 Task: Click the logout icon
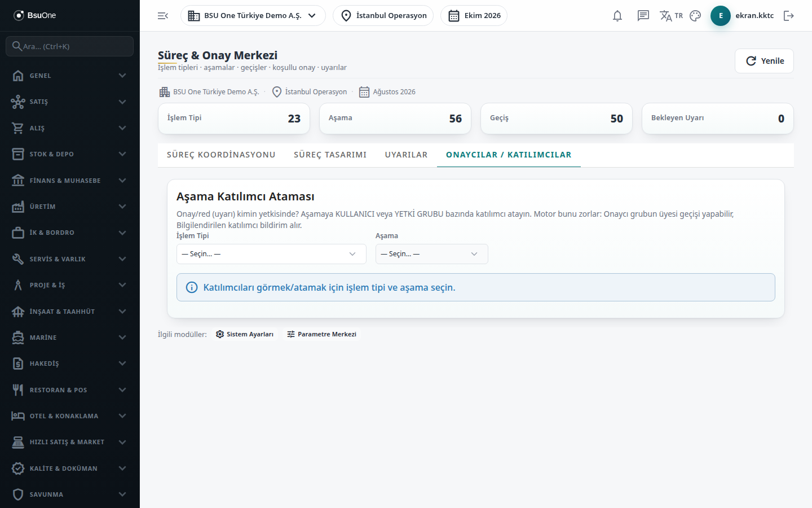[789, 16]
